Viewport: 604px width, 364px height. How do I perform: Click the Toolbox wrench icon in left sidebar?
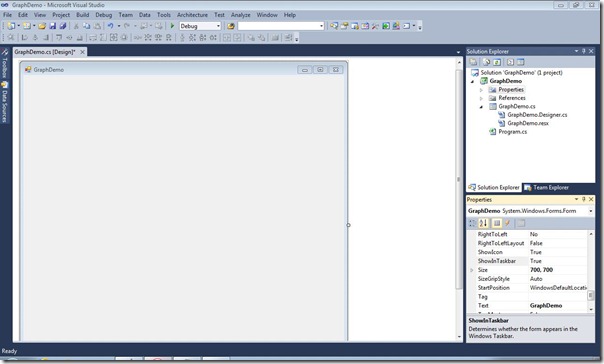(5, 52)
